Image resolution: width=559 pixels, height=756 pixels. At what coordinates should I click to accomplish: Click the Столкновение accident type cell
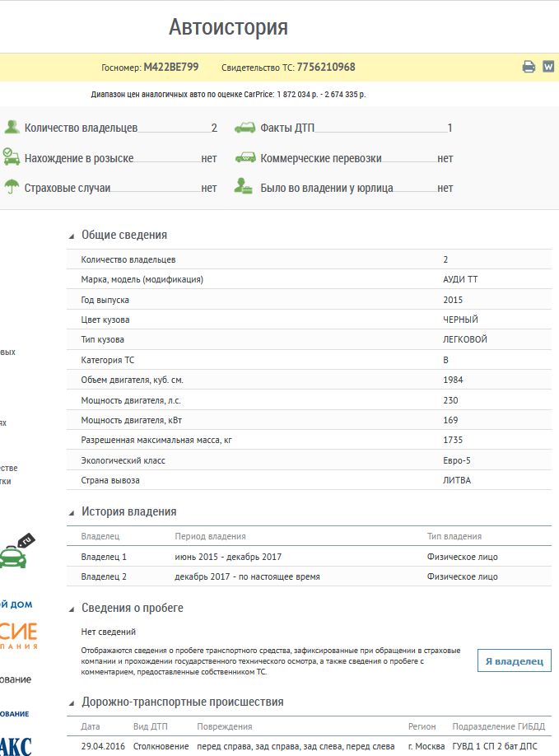[161, 746]
